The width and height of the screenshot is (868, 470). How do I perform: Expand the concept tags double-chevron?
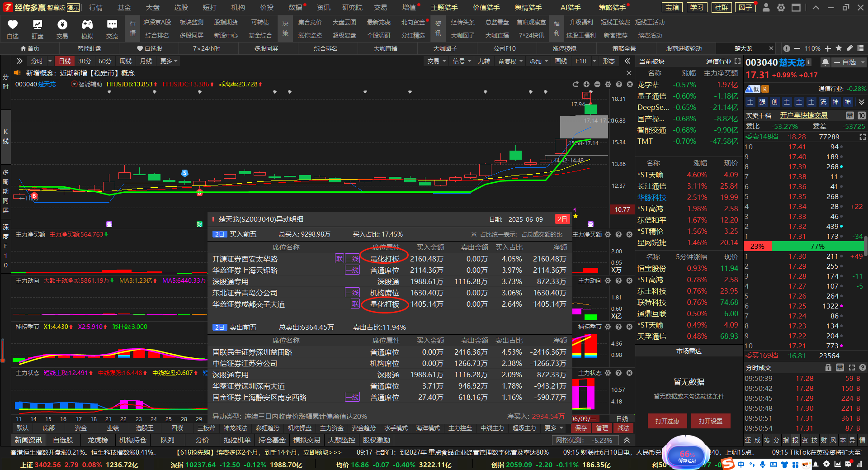tap(861, 102)
